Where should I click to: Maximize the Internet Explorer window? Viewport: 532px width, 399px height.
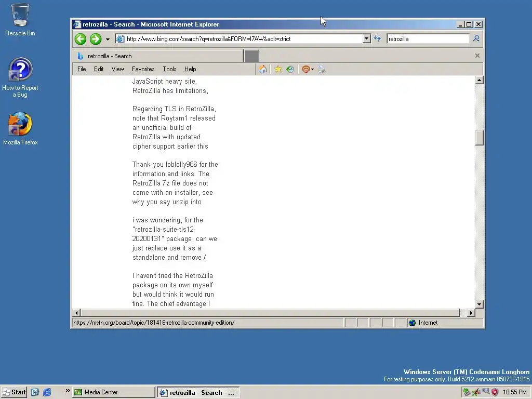(469, 24)
